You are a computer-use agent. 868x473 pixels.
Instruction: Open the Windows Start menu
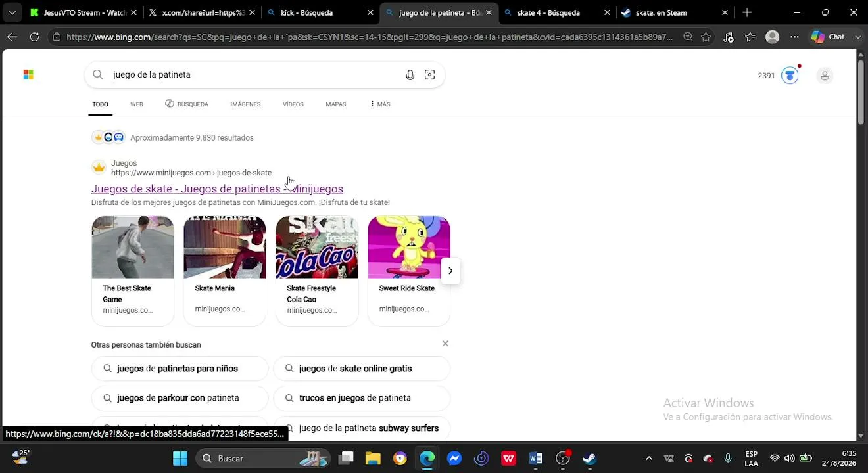pyautogui.click(x=180, y=459)
